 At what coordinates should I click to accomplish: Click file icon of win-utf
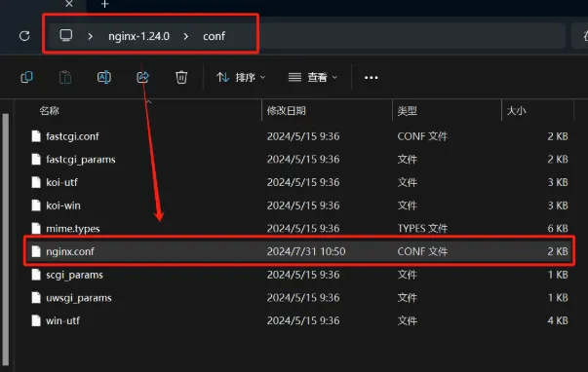(x=36, y=320)
